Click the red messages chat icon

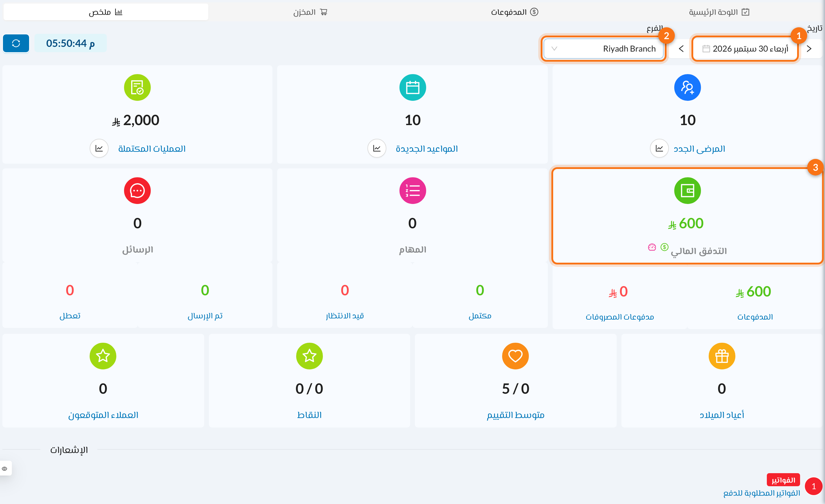coord(137,191)
